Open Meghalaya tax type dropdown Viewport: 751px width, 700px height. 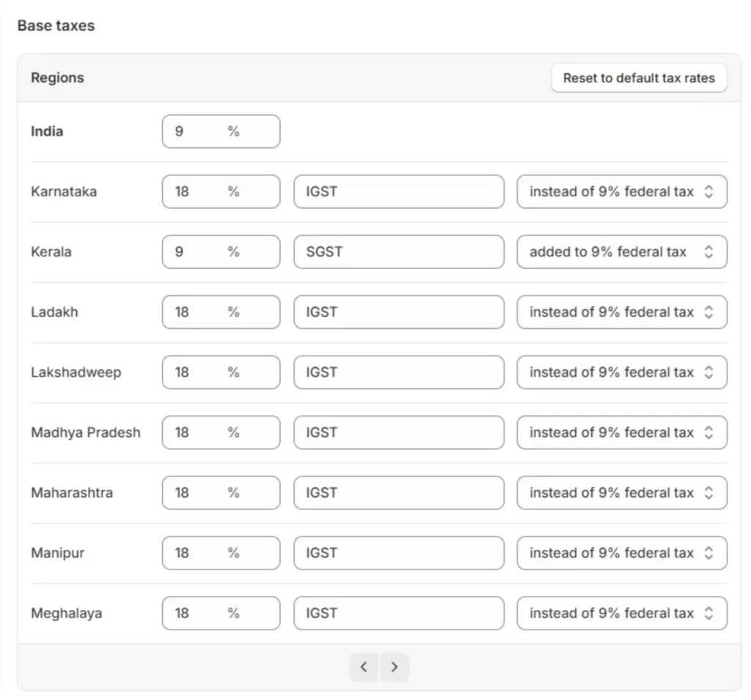point(622,613)
